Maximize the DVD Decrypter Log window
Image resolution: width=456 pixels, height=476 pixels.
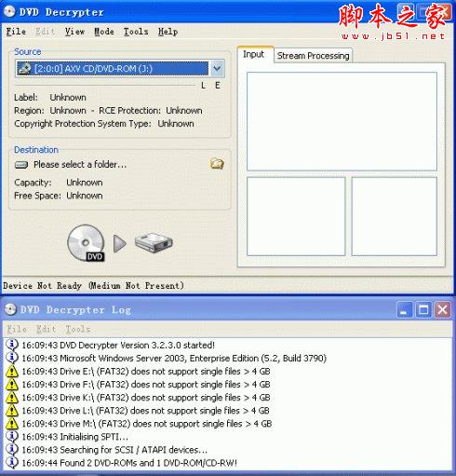point(423,309)
